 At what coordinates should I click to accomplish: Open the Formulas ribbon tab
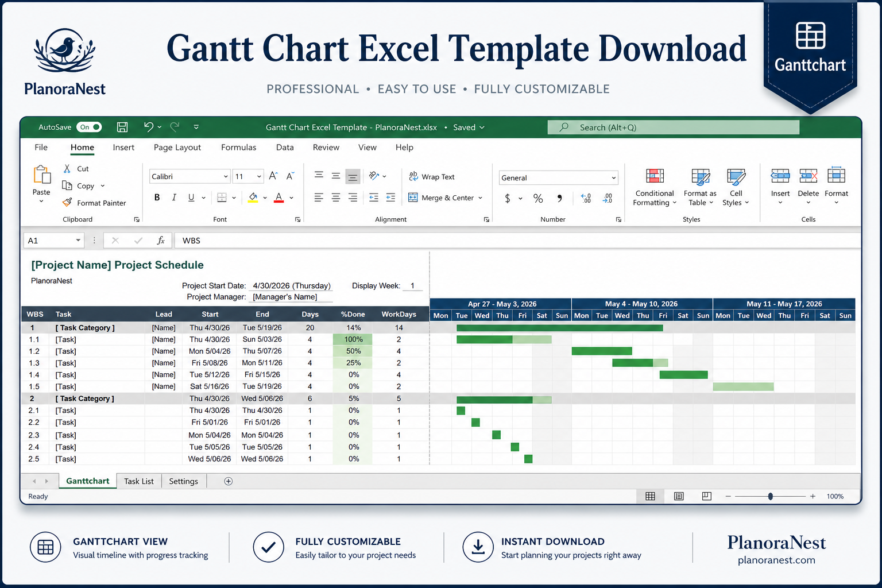pyautogui.click(x=239, y=147)
